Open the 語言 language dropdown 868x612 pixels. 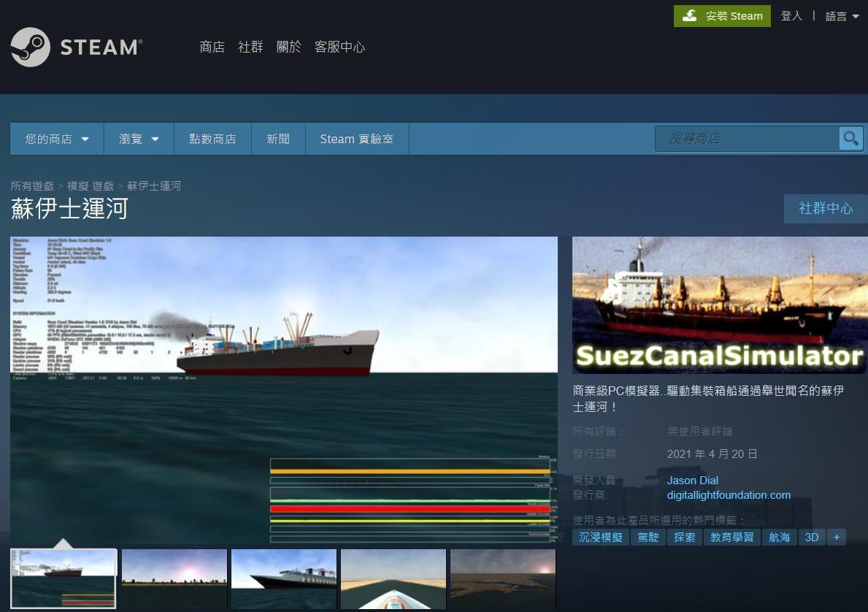click(842, 16)
